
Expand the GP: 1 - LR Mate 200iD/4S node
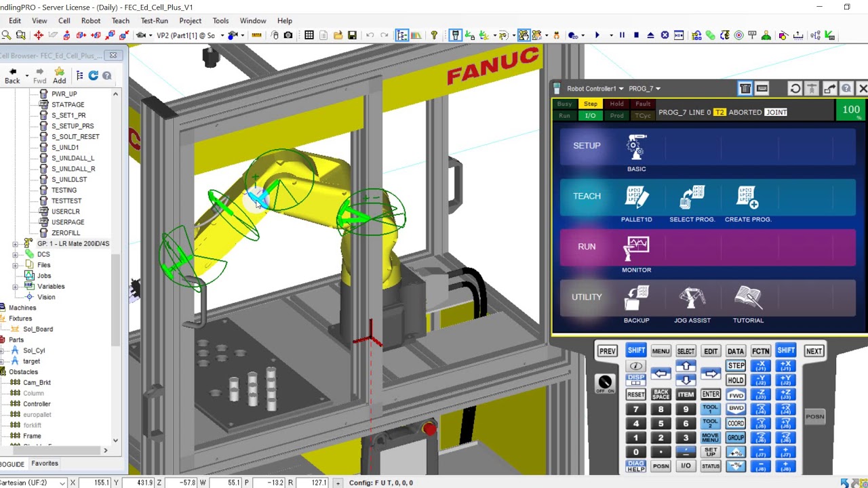16,244
